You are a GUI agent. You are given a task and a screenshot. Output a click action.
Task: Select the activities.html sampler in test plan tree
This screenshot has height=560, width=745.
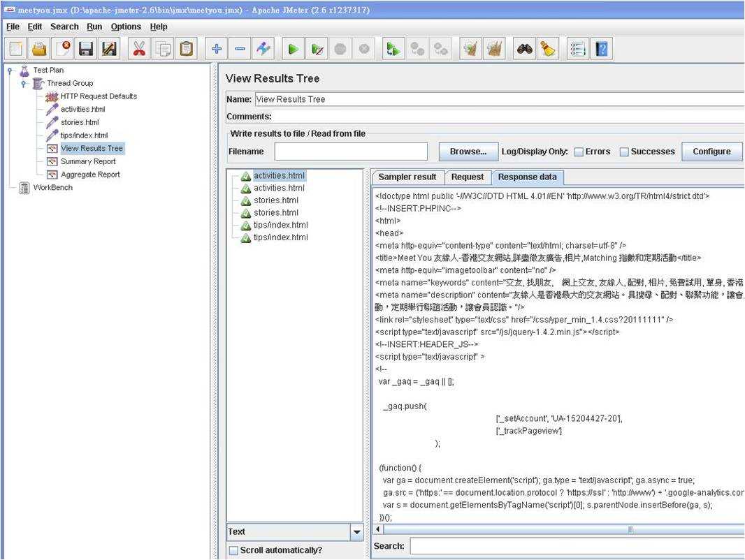tap(83, 109)
